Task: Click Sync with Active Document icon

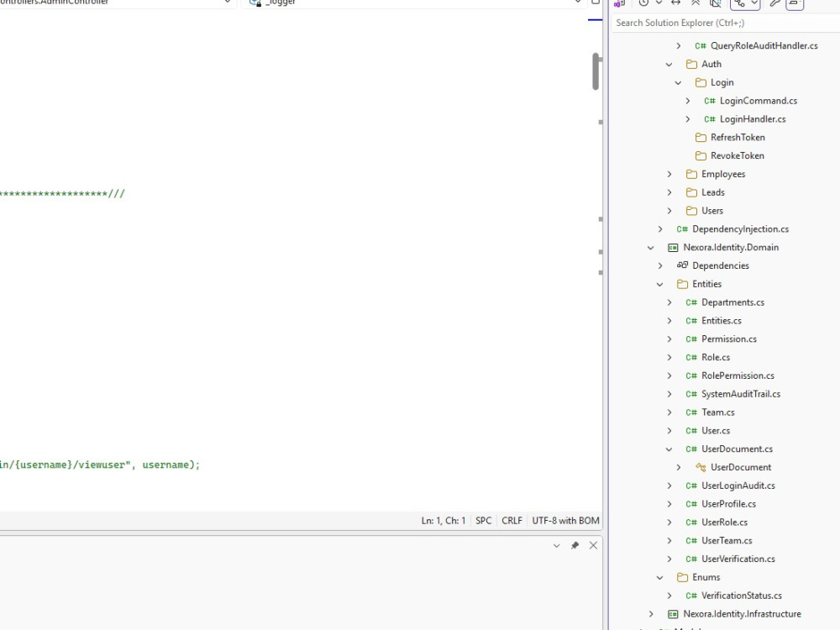Action: coord(676,3)
